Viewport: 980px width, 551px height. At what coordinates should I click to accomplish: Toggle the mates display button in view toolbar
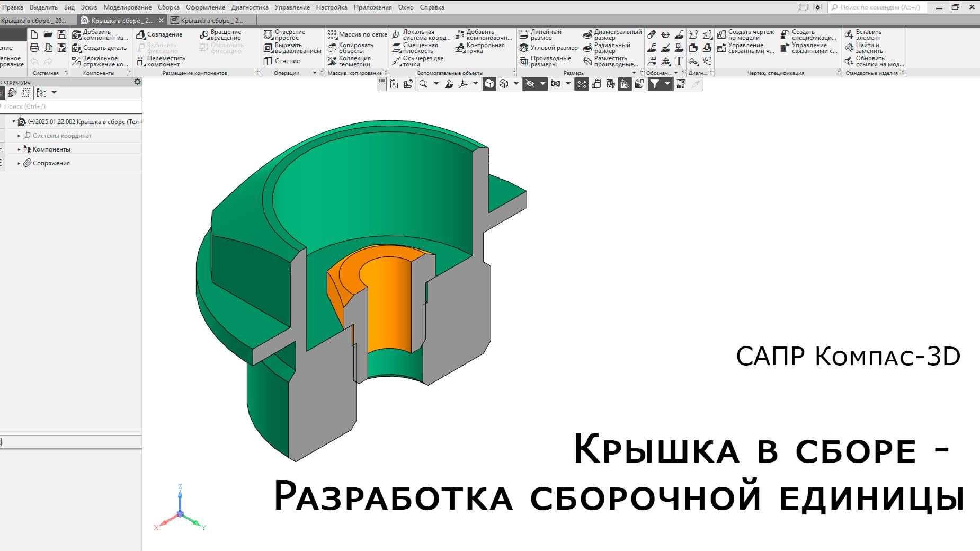[582, 84]
